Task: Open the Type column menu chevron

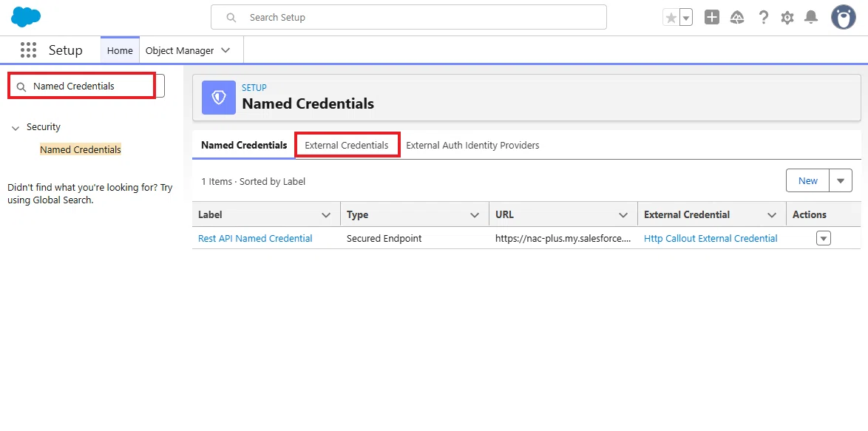Action: (x=475, y=214)
